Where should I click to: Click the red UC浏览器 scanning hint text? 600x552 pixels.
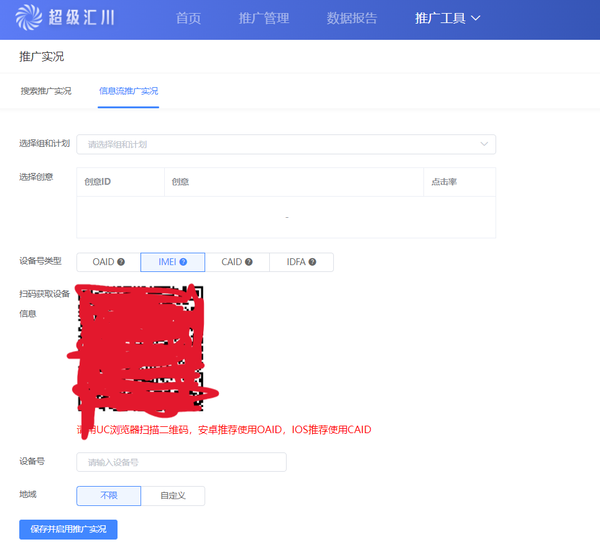tap(224, 430)
